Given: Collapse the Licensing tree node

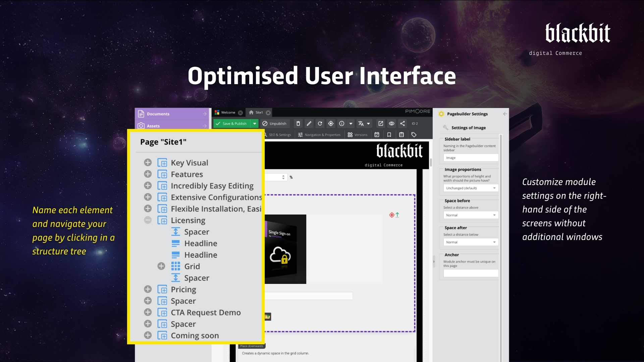Looking at the screenshot, I should [148, 220].
